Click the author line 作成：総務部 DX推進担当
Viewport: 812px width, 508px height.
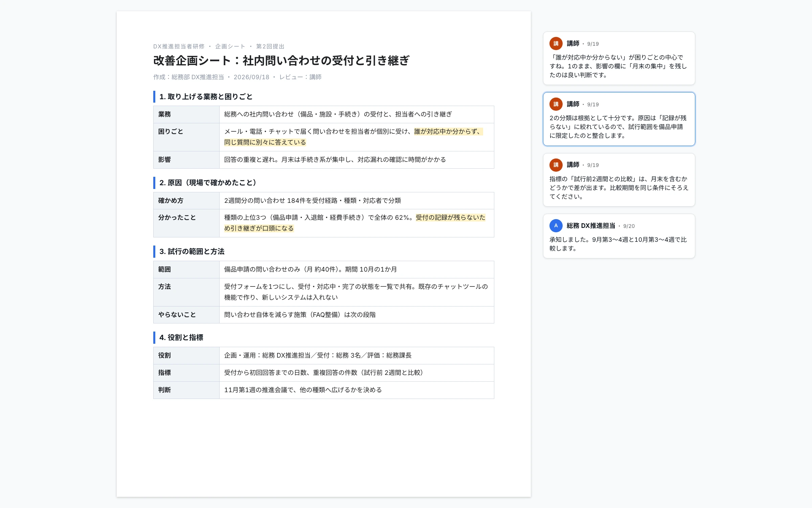point(189,77)
